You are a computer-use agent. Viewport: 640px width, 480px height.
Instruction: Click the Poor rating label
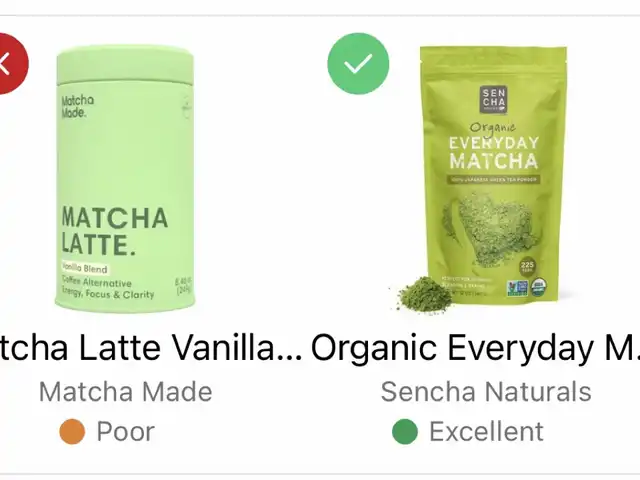click(126, 431)
